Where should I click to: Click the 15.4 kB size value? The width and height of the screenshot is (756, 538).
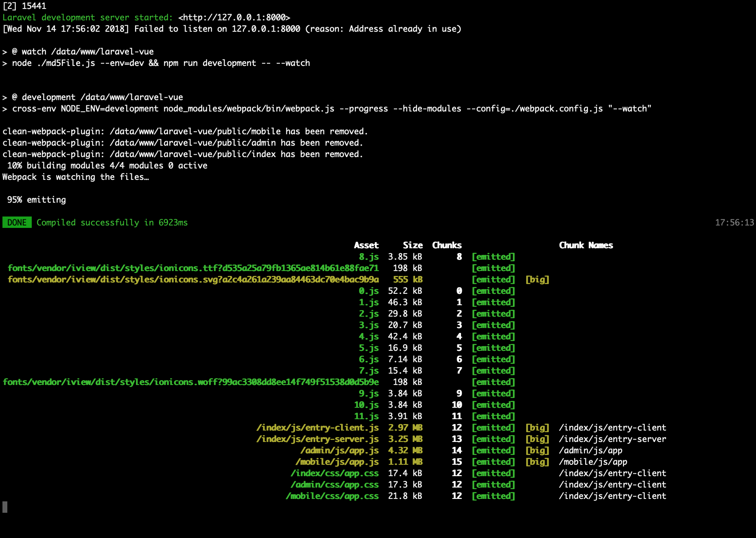pos(405,371)
